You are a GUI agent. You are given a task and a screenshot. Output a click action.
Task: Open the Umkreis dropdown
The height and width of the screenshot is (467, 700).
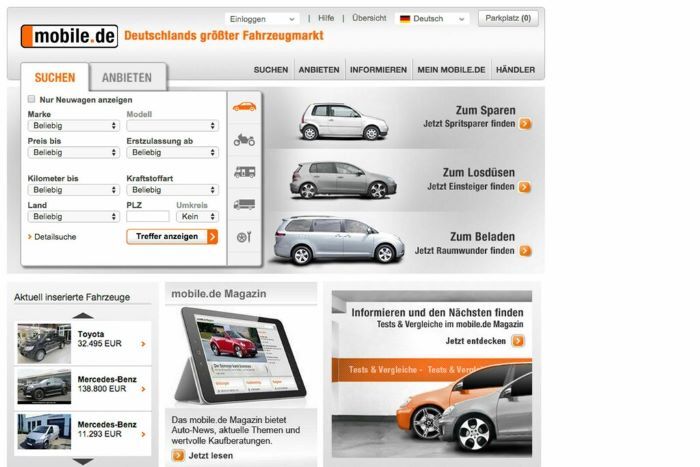tap(197, 217)
